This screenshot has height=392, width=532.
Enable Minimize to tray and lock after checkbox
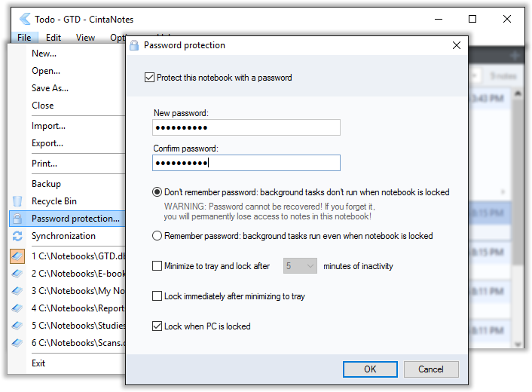(x=157, y=266)
